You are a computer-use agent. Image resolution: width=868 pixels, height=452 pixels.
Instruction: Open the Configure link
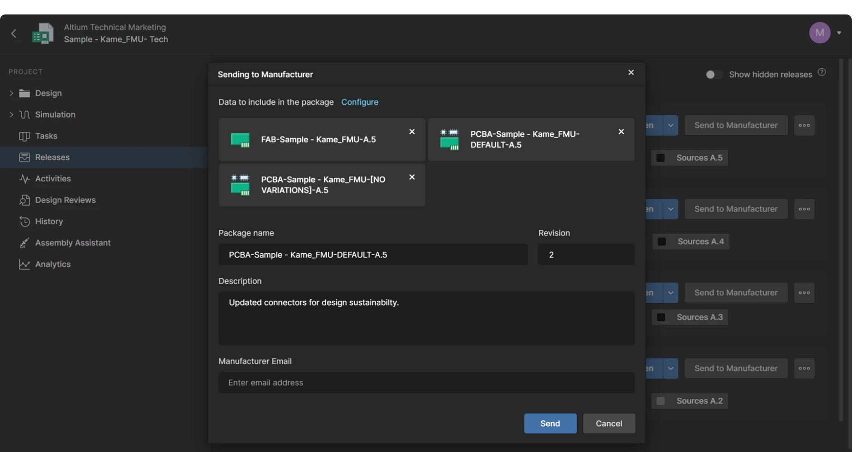360,102
